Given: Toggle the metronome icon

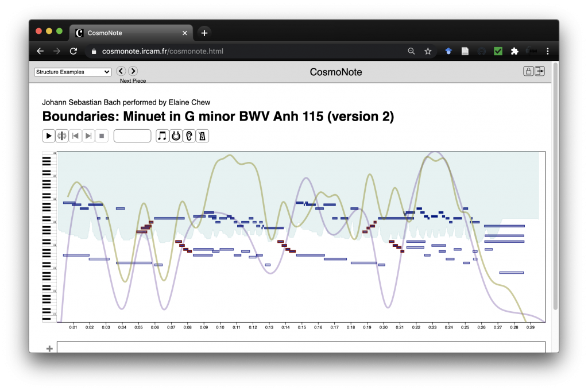Looking at the screenshot, I should point(202,136).
